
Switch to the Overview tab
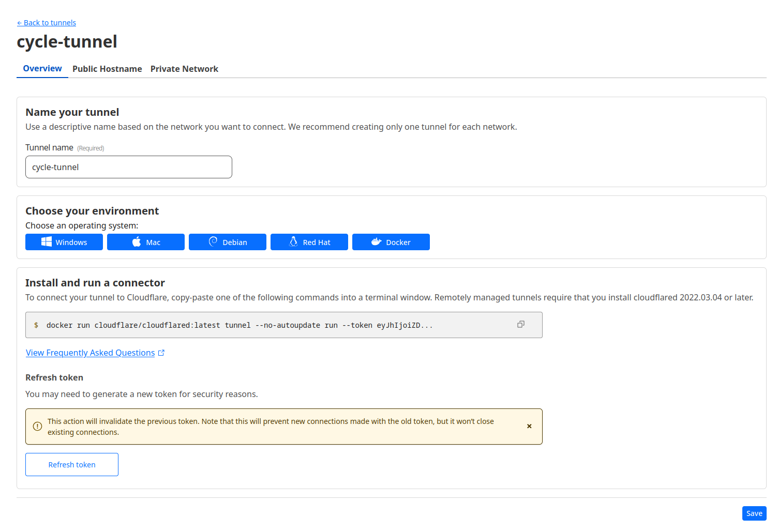coord(42,68)
